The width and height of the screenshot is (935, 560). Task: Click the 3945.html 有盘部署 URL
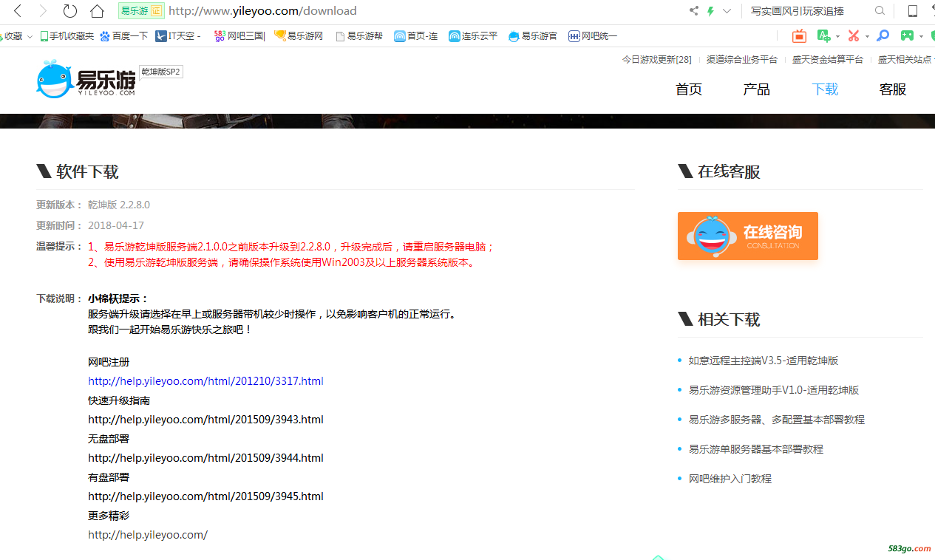[205, 496]
